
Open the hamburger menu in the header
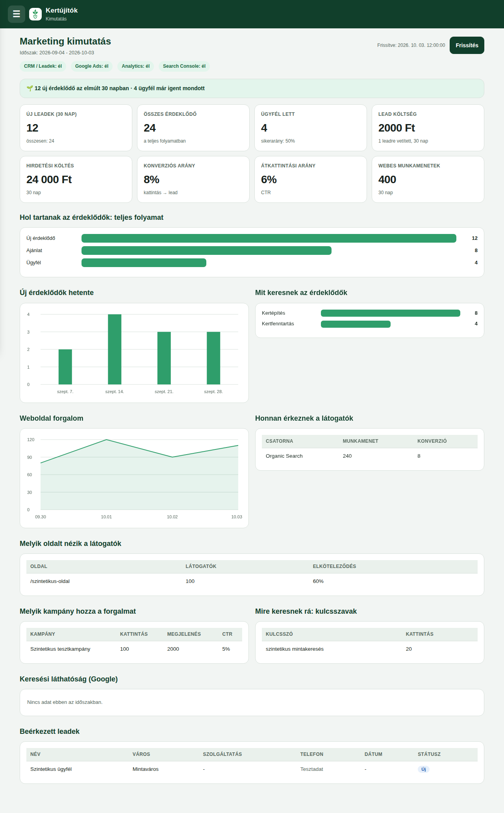[17, 14]
